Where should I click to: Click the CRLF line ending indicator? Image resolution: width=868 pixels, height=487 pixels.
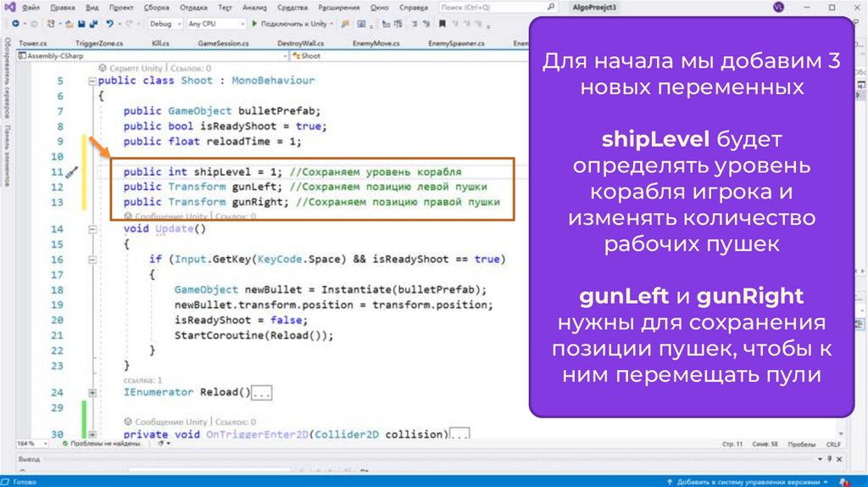[833, 445]
